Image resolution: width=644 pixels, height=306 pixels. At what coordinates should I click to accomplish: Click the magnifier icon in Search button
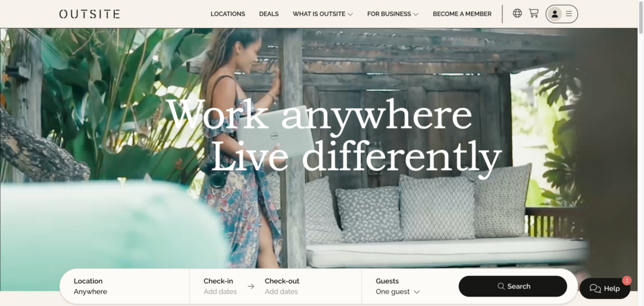coord(501,287)
